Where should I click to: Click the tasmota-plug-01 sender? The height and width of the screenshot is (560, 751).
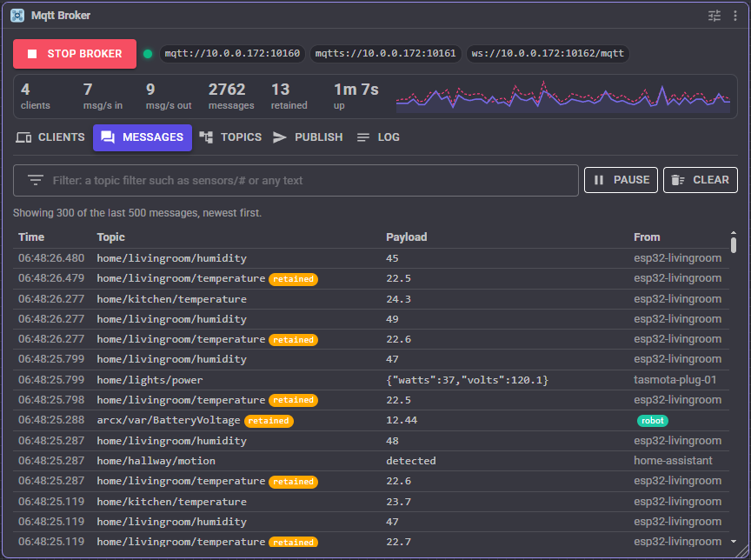tap(675, 380)
